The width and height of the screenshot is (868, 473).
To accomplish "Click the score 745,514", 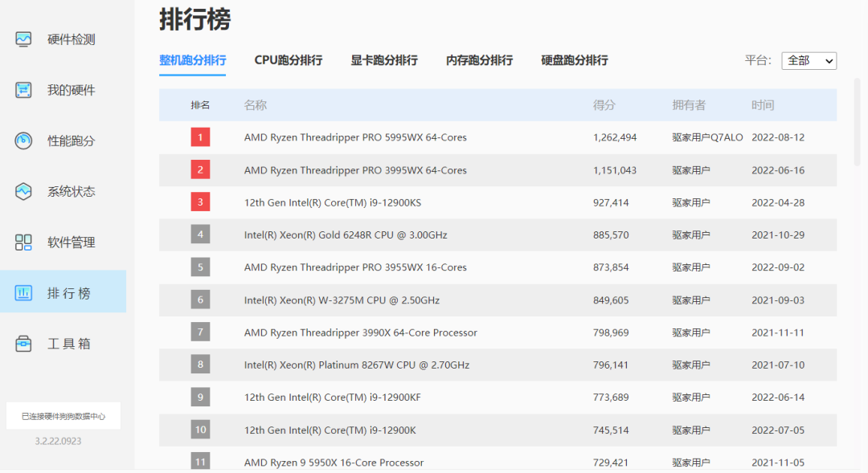I will pyautogui.click(x=611, y=430).
